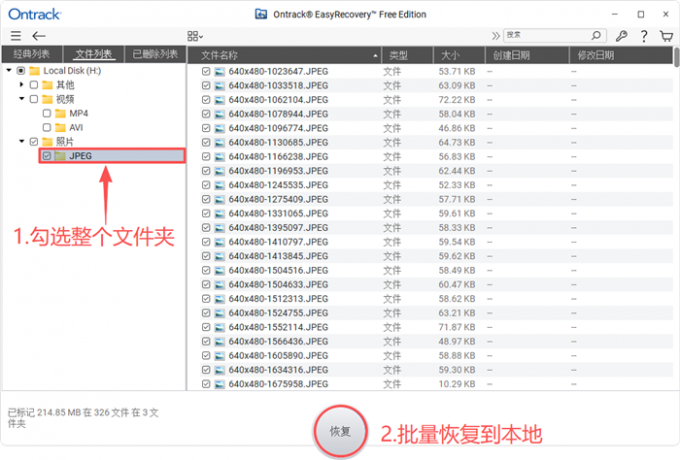
Task: Click the round 恢复 recover button
Action: [x=340, y=431]
